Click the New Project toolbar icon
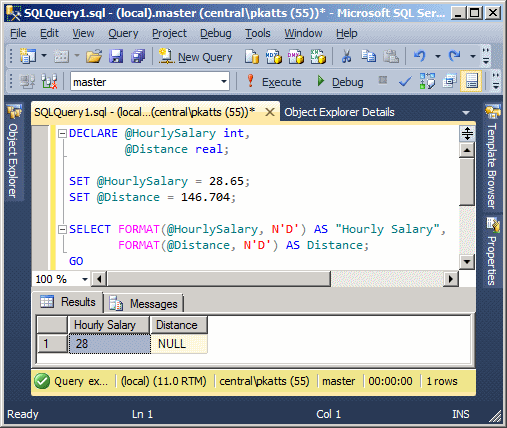The image size is (507, 428). (x=28, y=56)
